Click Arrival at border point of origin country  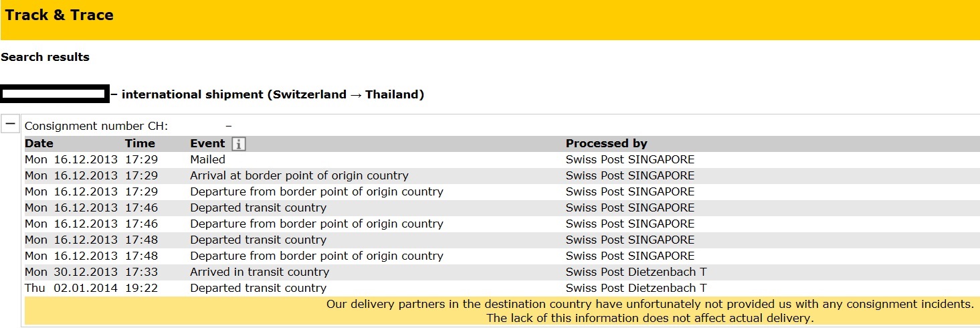(299, 176)
